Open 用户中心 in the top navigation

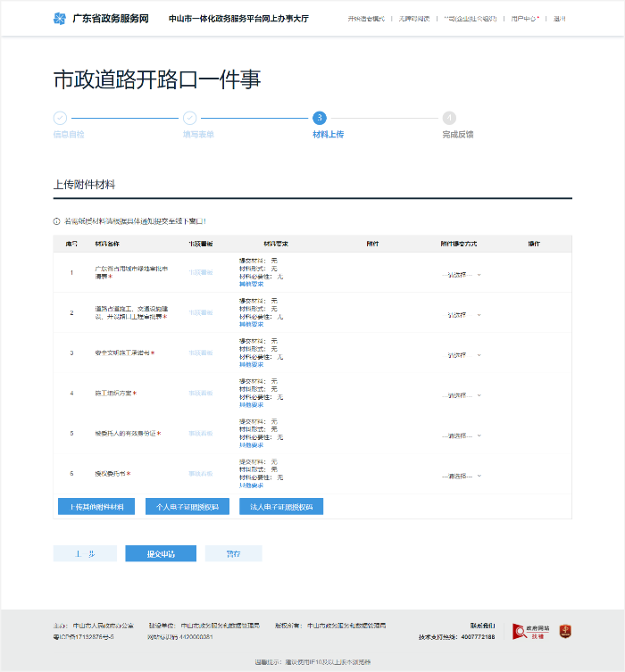[525, 19]
